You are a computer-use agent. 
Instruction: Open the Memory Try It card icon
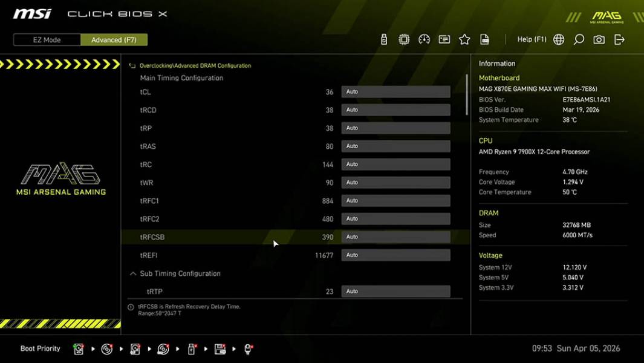pos(444,39)
